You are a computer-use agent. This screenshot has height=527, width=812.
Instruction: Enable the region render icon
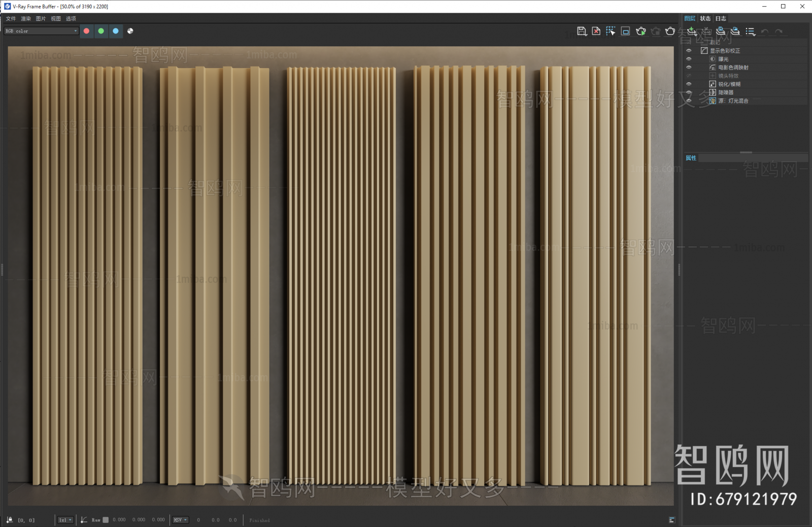pyautogui.click(x=626, y=31)
